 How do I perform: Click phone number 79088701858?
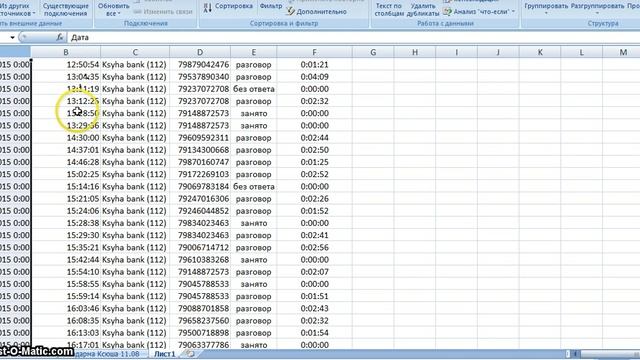click(200, 309)
